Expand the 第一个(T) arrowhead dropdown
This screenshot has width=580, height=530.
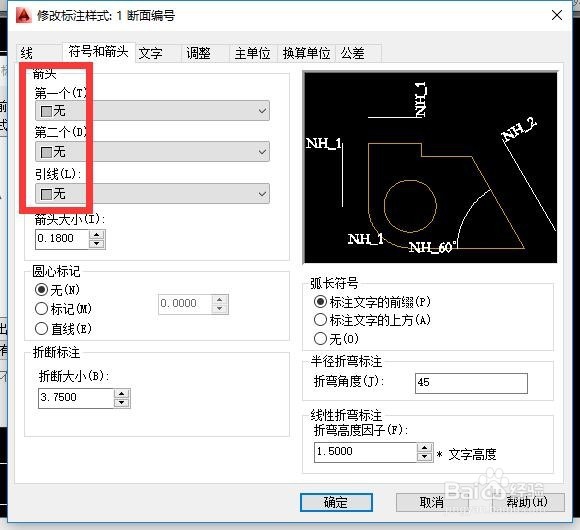coord(152,111)
